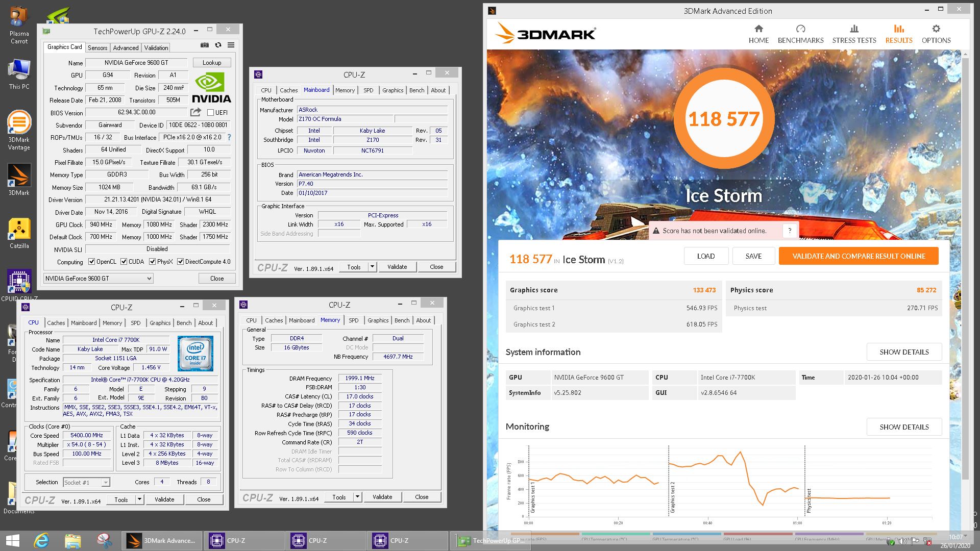Open the GPU-Z hamburger menu
The image size is (980, 551).
[x=231, y=45]
